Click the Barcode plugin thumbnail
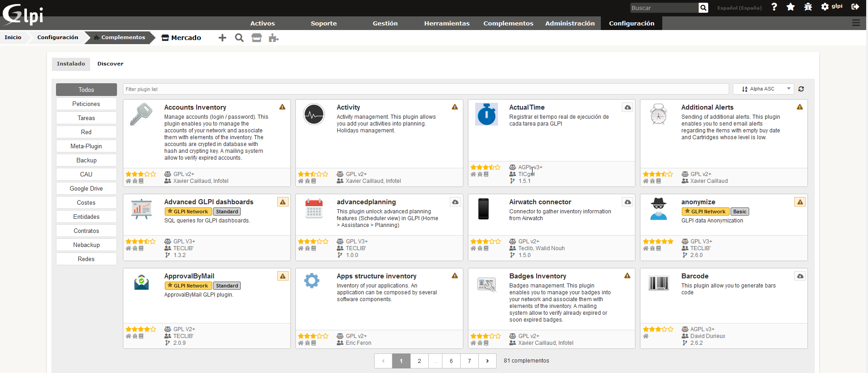The image size is (868, 373). [659, 283]
